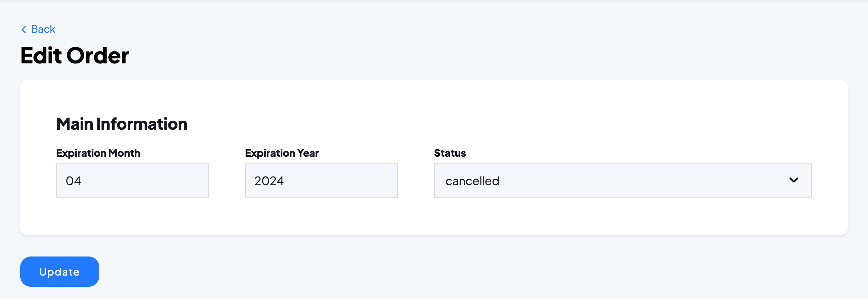Place cursor on the 04 month value
Image resolution: width=868 pixels, height=299 pixels.
[x=73, y=181]
